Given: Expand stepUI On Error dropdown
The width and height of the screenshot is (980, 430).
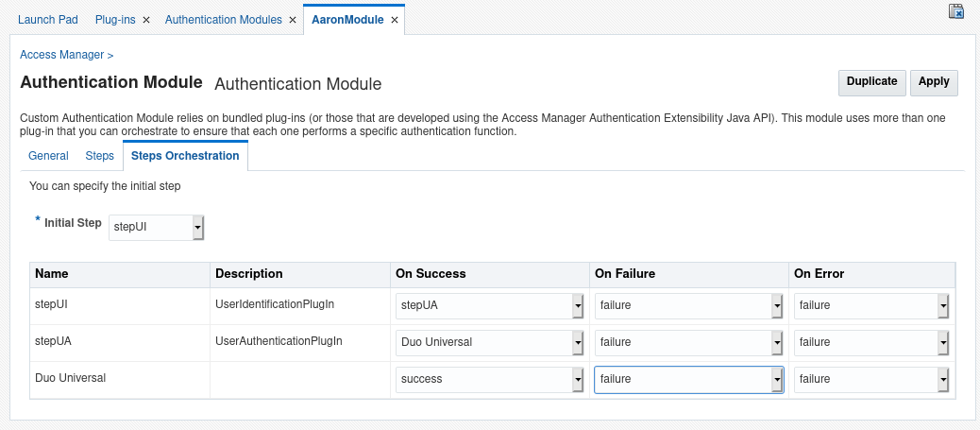Looking at the screenshot, I should click(942, 306).
